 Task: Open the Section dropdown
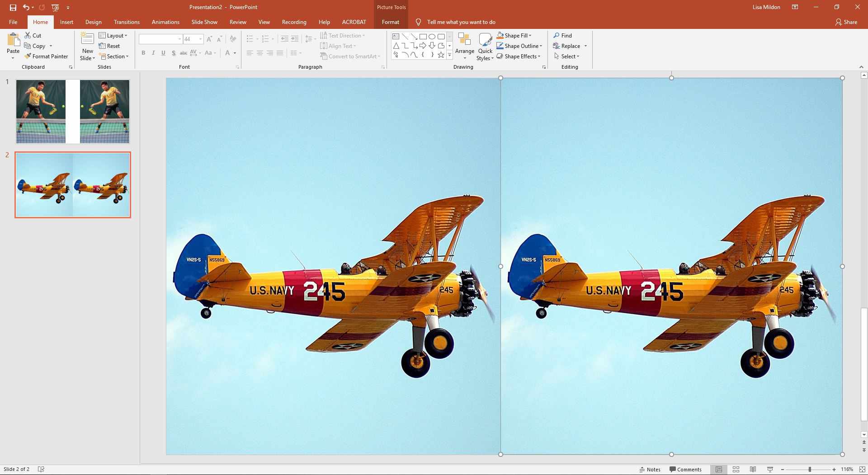pos(114,56)
